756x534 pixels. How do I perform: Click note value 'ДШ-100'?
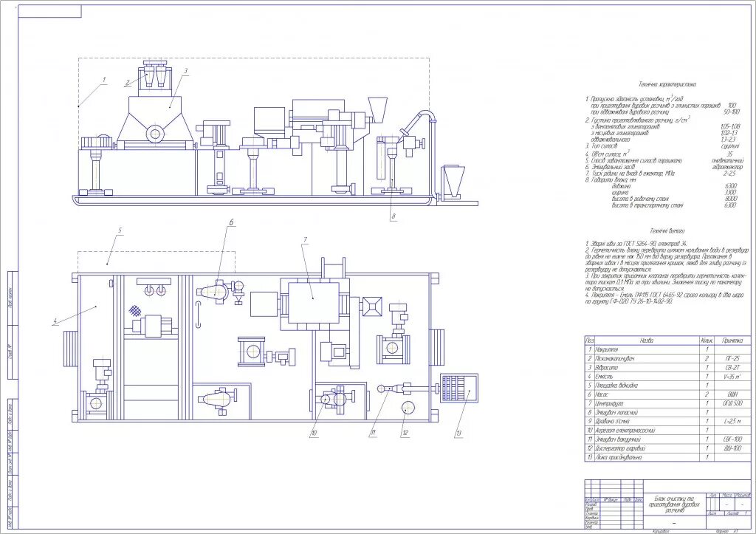732,448
